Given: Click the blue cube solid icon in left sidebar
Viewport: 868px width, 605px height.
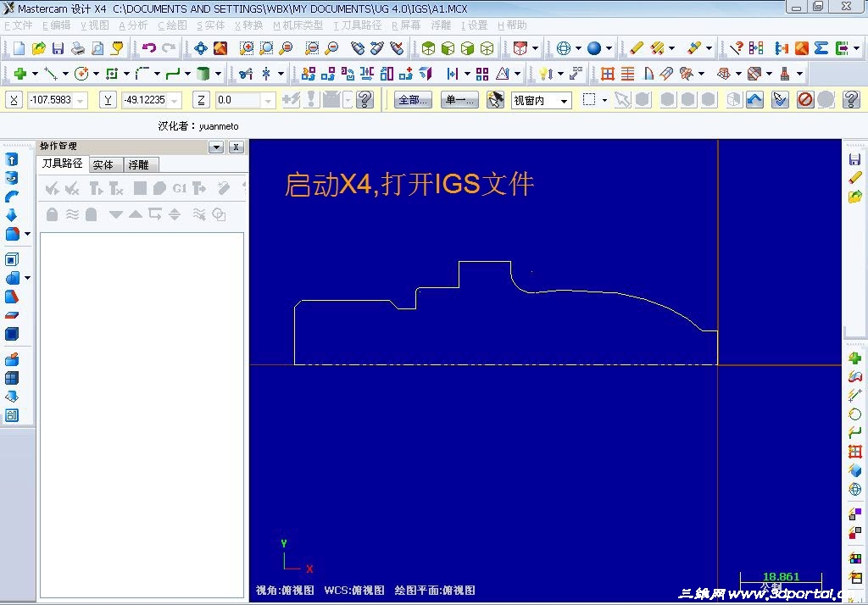Looking at the screenshot, I should [x=12, y=334].
